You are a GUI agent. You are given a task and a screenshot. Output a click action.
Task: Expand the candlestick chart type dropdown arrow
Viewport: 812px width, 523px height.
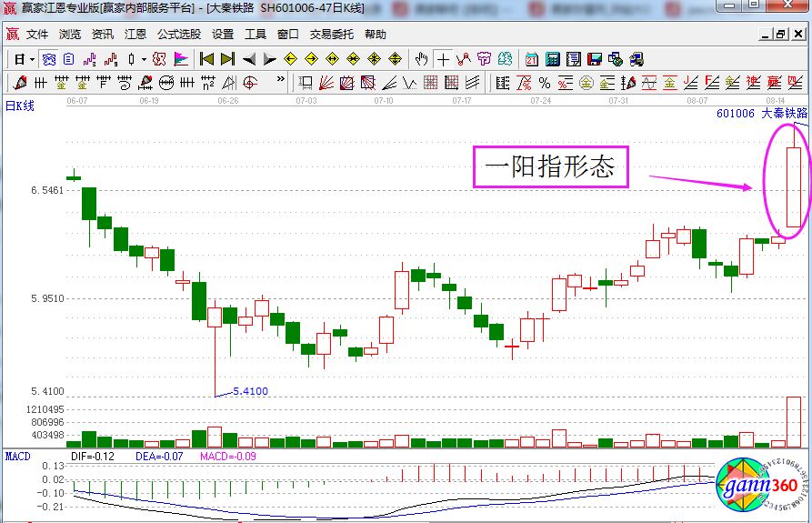click(143, 59)
